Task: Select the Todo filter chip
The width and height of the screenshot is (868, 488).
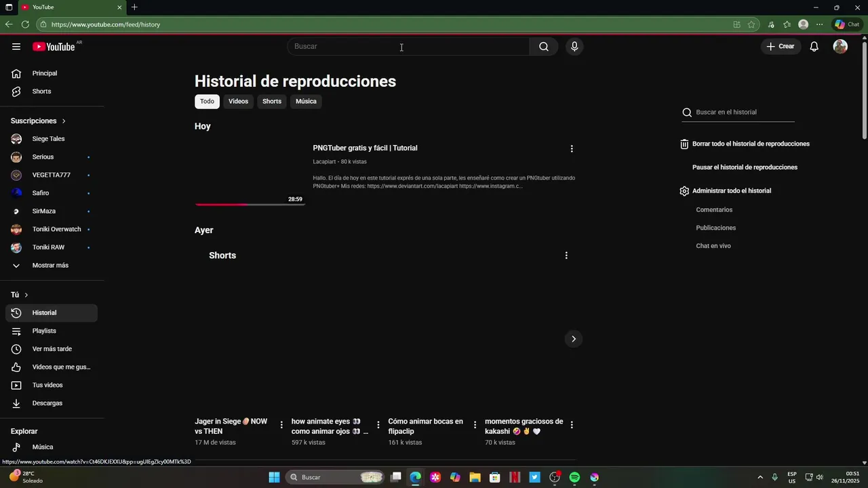Action: point(207,102)
